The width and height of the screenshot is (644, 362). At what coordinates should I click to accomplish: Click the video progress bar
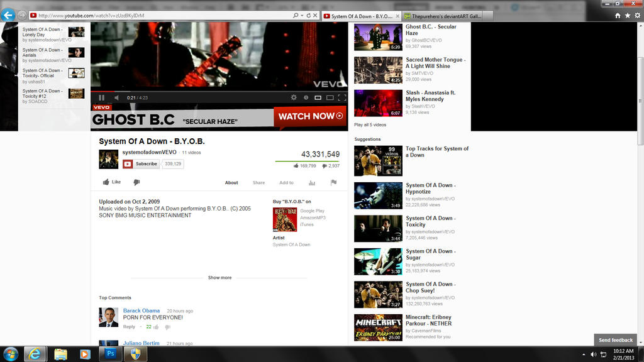coord(219,91)
